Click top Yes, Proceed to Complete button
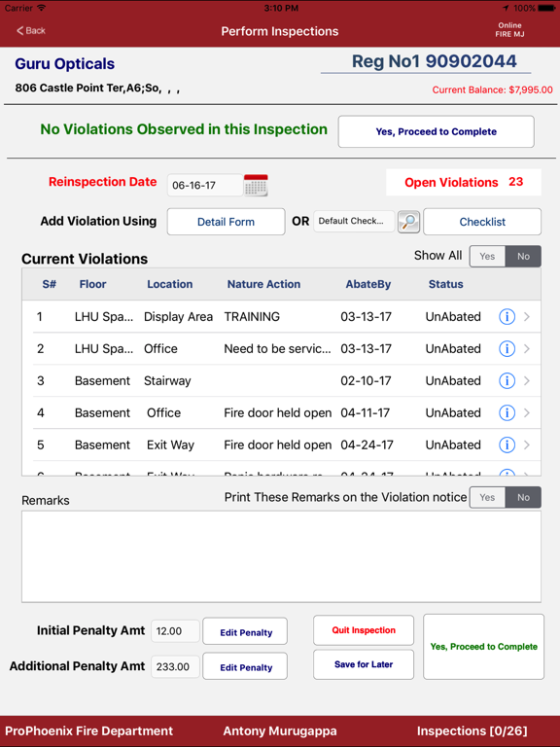560x747 pixels. click(437, 131)
